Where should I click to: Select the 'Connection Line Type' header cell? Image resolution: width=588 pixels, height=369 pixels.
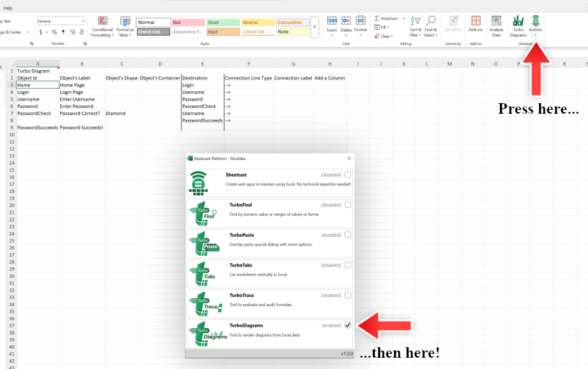click(x=248, y=78)
